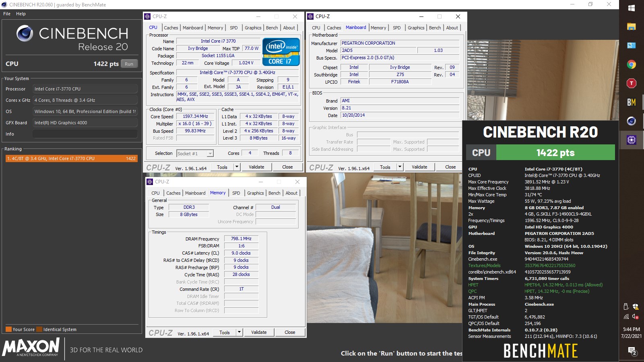Image resolution: width=644 pixels, height=362 pixels.
Task: Click the taskbar icon below File Explorer
Action: click(631, 45)
